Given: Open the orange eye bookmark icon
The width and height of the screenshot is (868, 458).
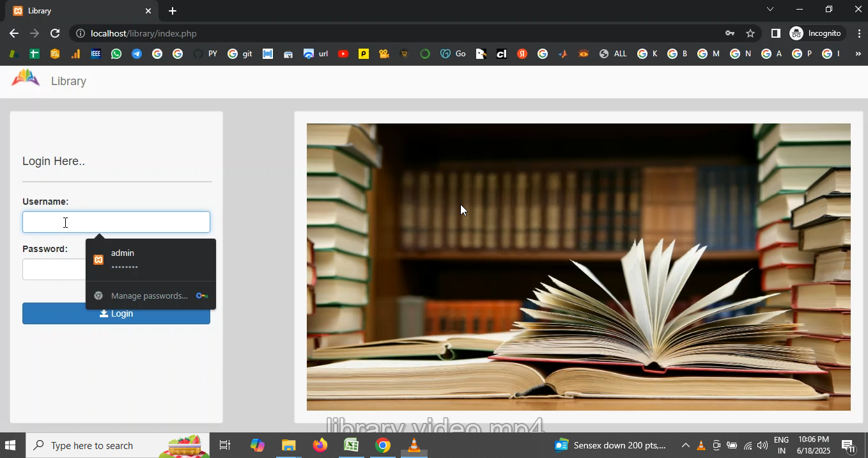Looking at the screenshot, I should [584, 54].
